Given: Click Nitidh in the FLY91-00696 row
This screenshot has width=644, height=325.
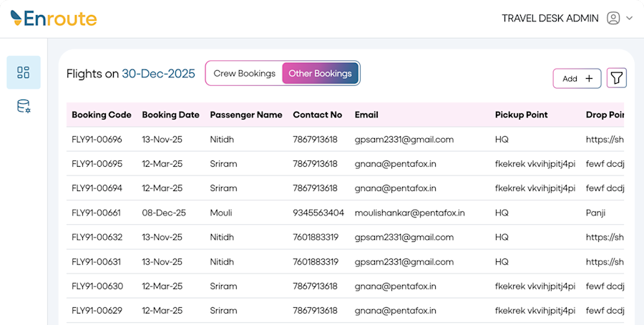Looking at the screenshot, I should point(222,140).
